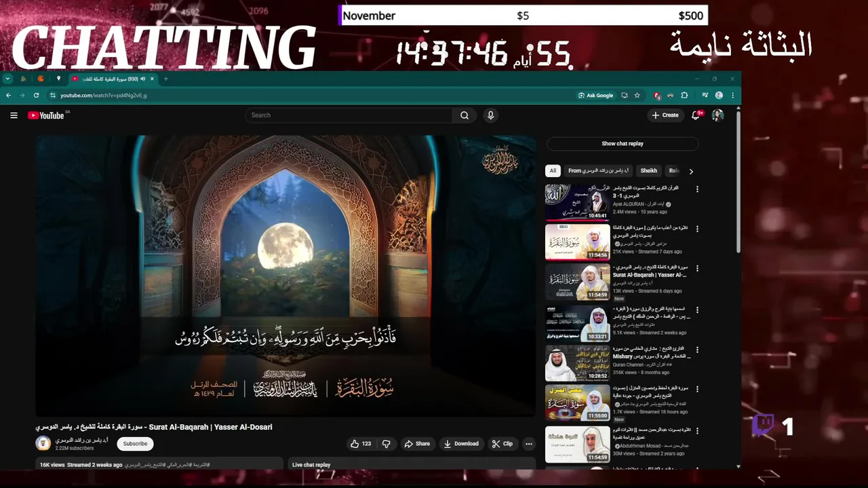This screenshot has width=868, height=488.
Task: Open tab search dropdown in browser
Action: click(x=7, y=79)
